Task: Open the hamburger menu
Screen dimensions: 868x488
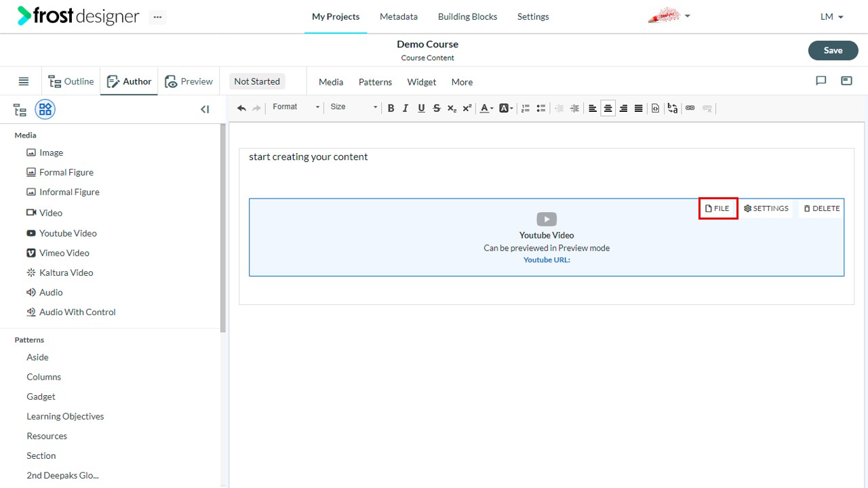Action: coord(24,81)
